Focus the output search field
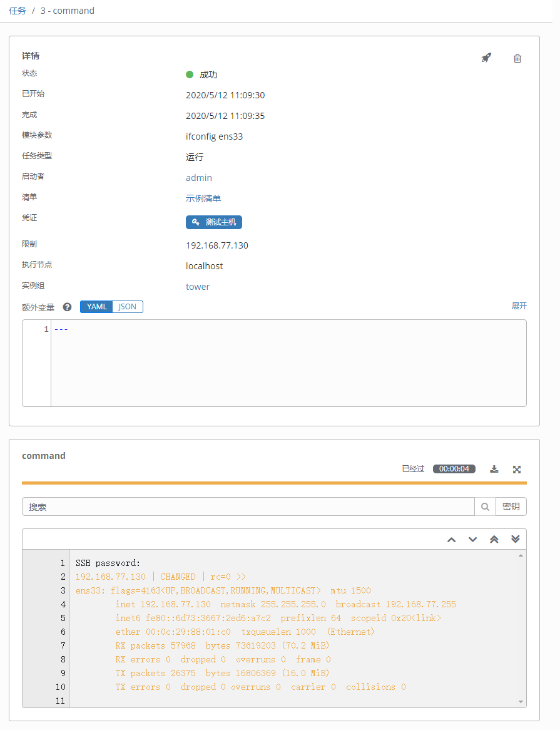 pyautogui.click(x=248, y=507)
